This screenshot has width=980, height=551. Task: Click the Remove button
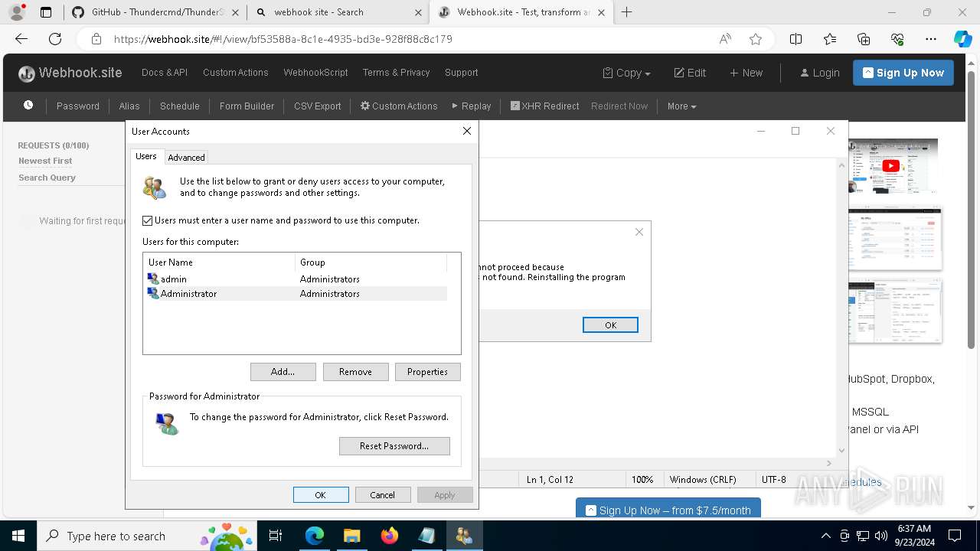tap(355, 372)
